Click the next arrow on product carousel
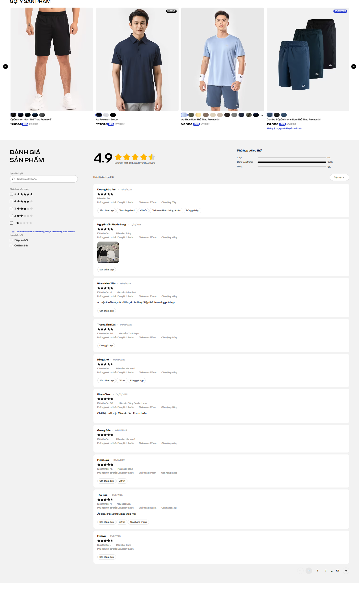This screenshot has width=364, height=592. pos(353,67)
